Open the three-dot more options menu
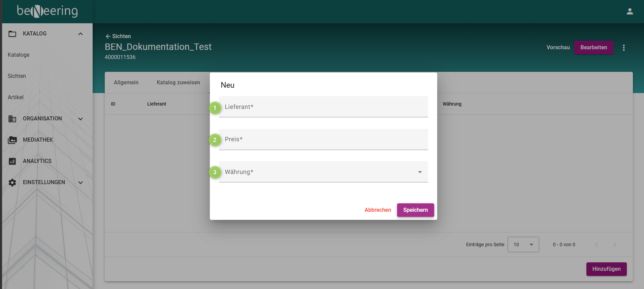644x289 pixels. click(x=624, y=48)
